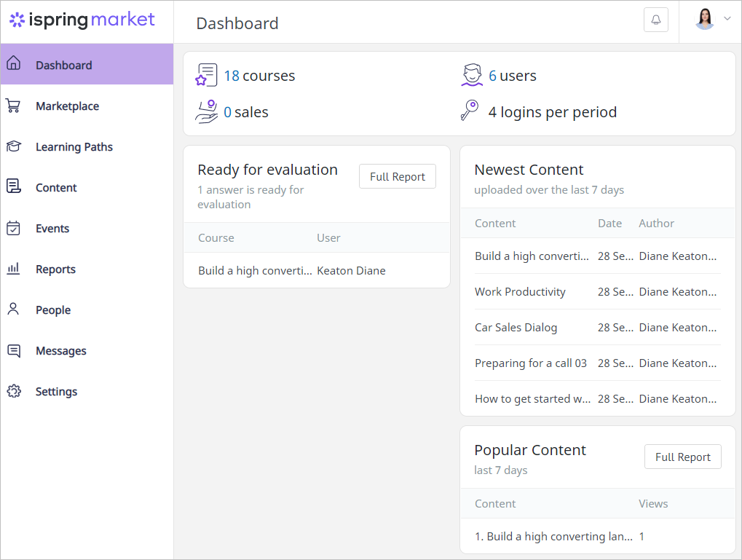Click the People person icon
This screenshot has height=560, width=742.
[x=13, y=309]
